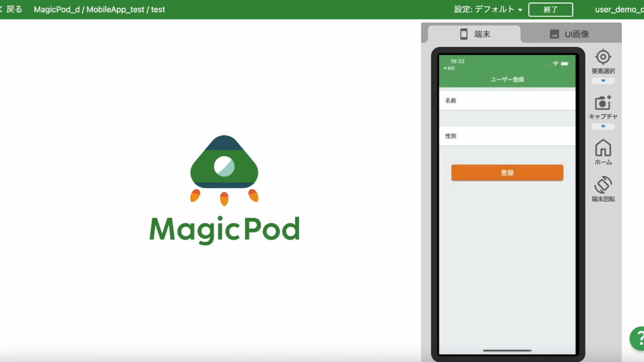Switch to the 端末 tab
Image resolution: width=644 pixels, height=362 pixels.
[x=475, y=34]
